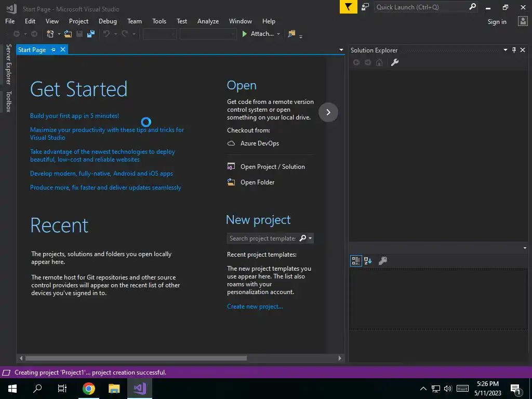Click the taskbar clock showing 5:26 PM
This screenshot has height=399, width=532.
pyautogui.click(x=487, y=389)
